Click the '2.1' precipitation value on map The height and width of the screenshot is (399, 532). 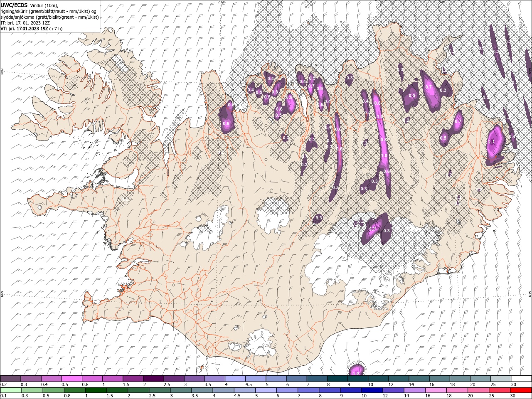491,142
